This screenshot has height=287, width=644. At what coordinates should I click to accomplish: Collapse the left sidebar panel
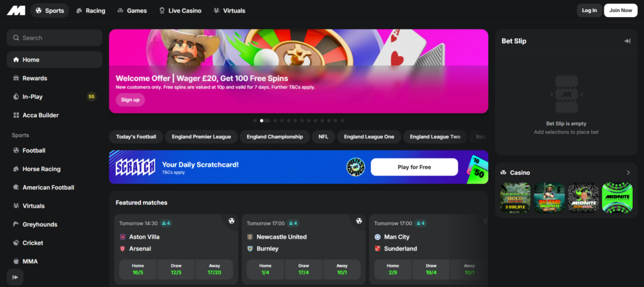coord(15,277)
